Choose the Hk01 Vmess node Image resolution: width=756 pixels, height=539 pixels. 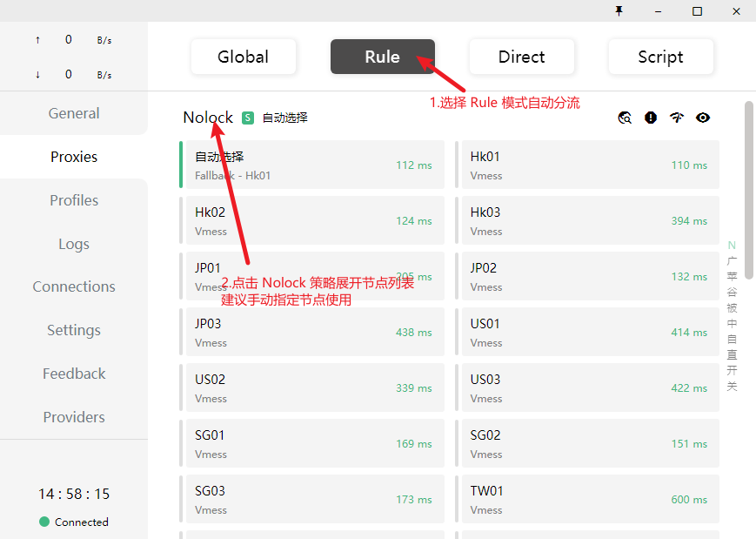(x=589, y=165)
